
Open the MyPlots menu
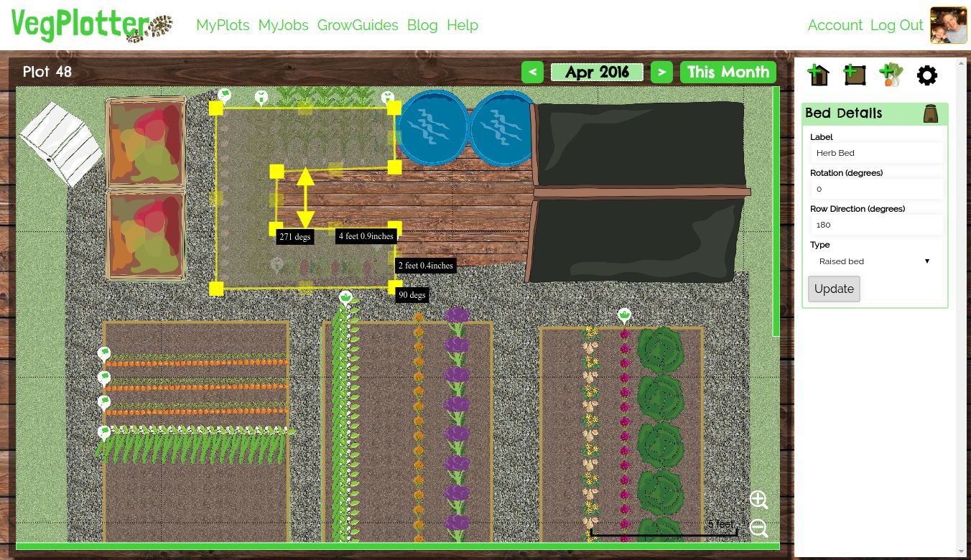pyautogui.click(x=223, y=25)
